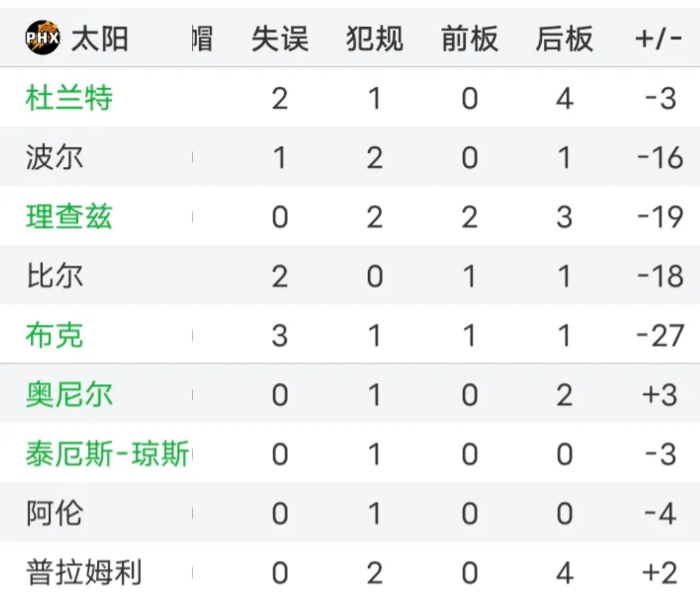Select the 犯规 column header
Viewport: 700px width, 598px height.
click(374, 38)
